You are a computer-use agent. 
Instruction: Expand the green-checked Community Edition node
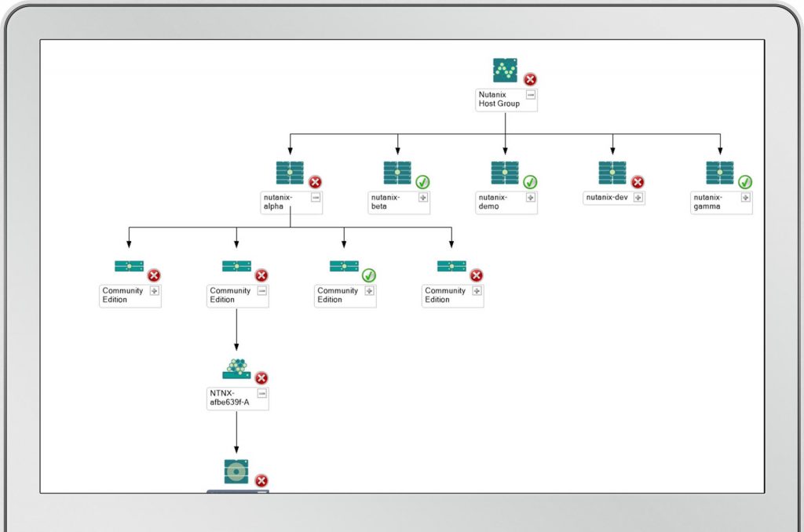(x=369, y=290)
